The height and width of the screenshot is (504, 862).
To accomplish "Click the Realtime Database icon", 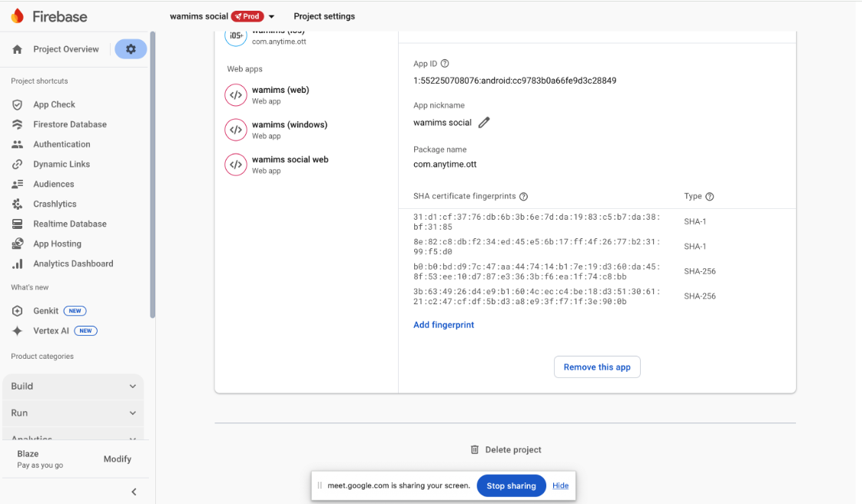I will 17,224.
